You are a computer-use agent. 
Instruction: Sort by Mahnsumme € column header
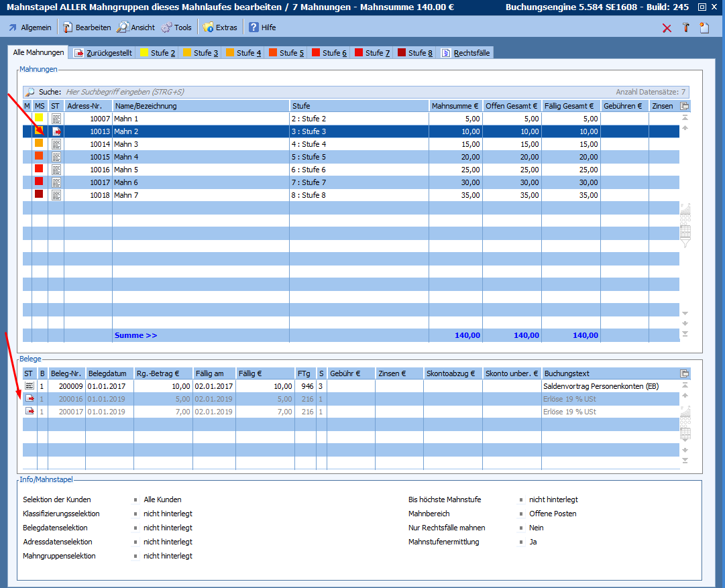tap(455, 106)
